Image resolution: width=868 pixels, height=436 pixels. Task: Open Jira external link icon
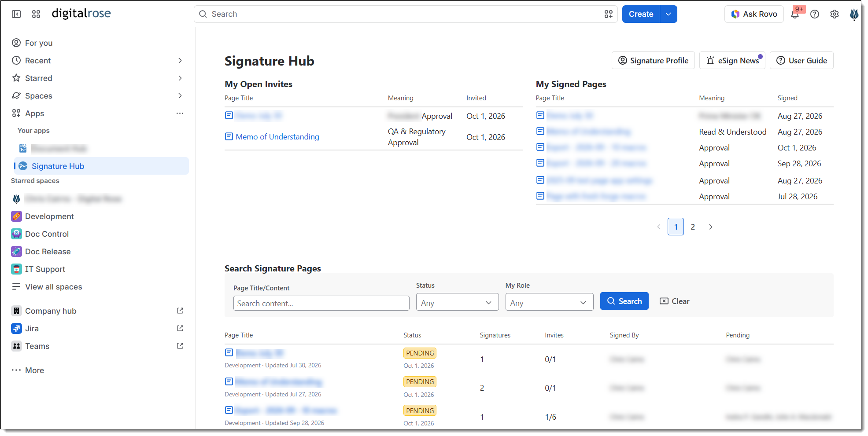point(180,328)
